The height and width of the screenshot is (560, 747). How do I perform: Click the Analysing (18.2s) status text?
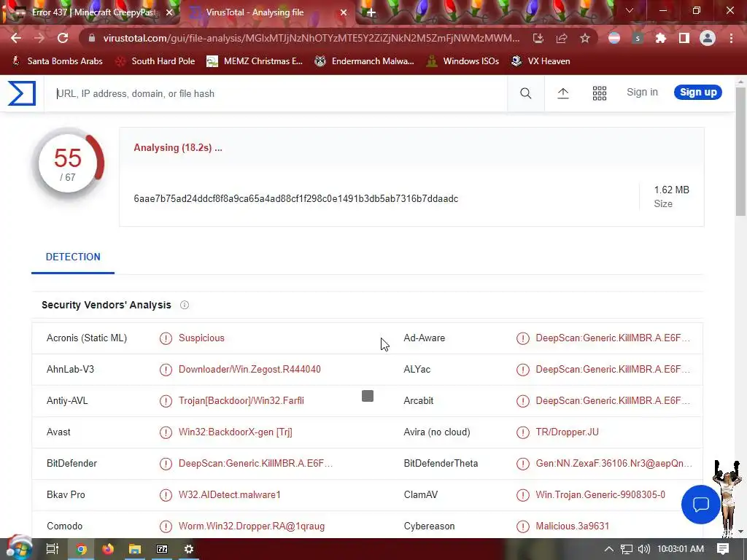(x=178, y=147)
